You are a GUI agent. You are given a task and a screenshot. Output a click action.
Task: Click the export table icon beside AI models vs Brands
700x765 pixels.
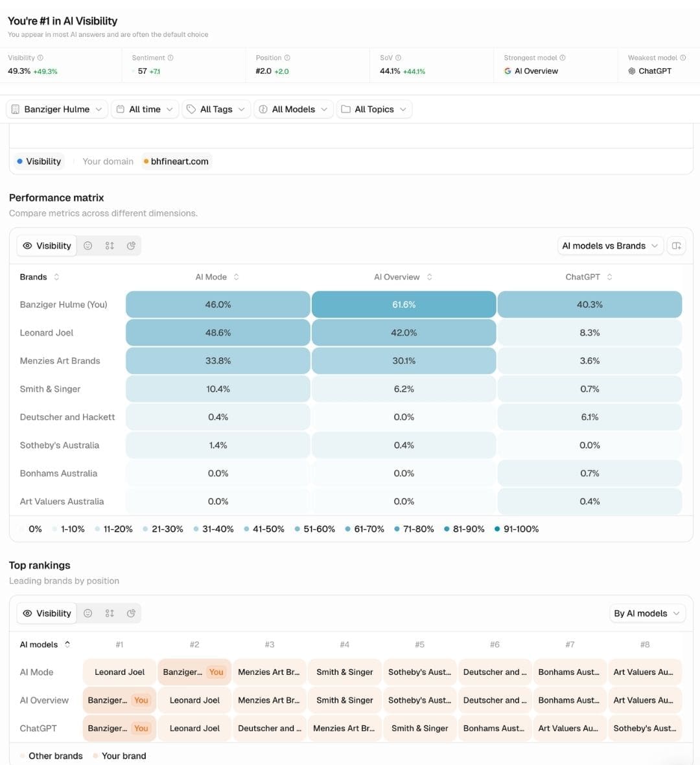point(677,246)
